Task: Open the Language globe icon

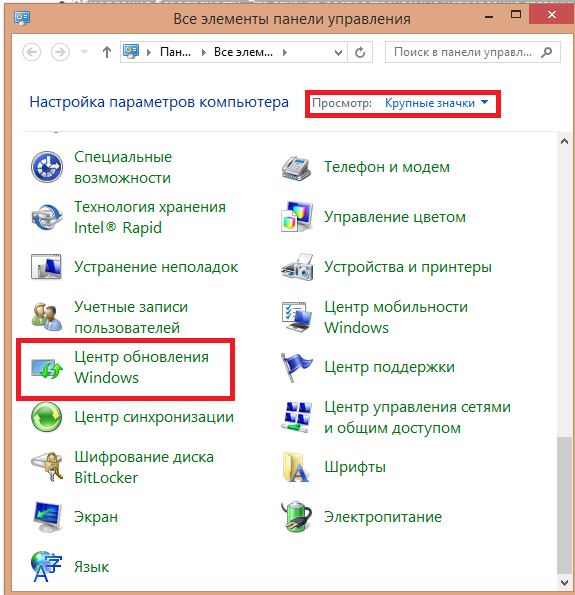Action: click(x=46, y=567)
